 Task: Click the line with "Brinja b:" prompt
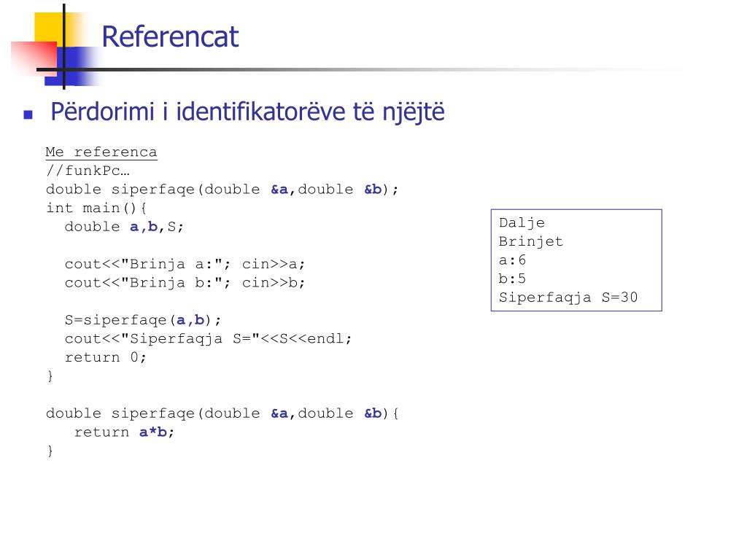[185, 283]
